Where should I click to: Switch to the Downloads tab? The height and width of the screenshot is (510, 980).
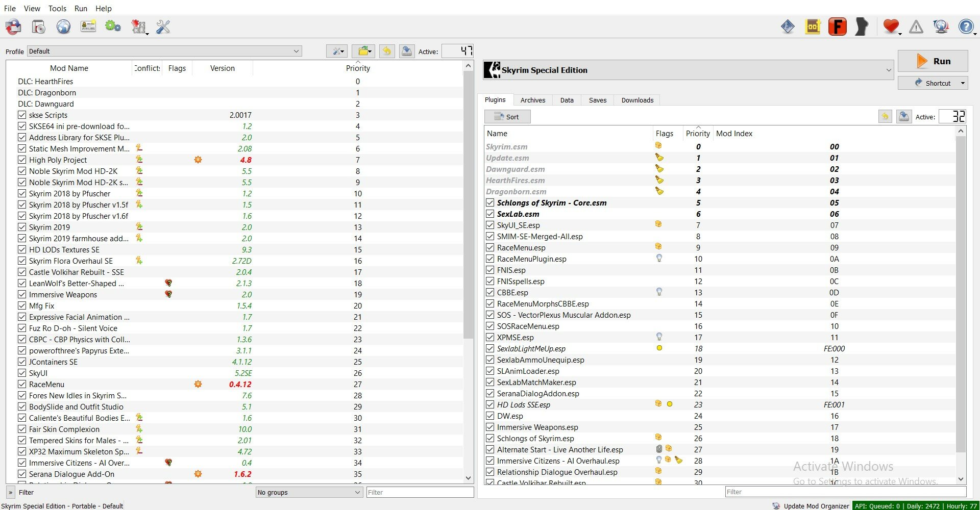[x=638, y=100]
